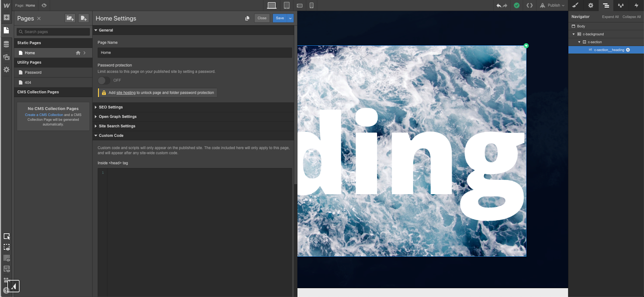This screenshot has width=644, height=297.
Task: Select the Password utility page
Action: point(53,73)
